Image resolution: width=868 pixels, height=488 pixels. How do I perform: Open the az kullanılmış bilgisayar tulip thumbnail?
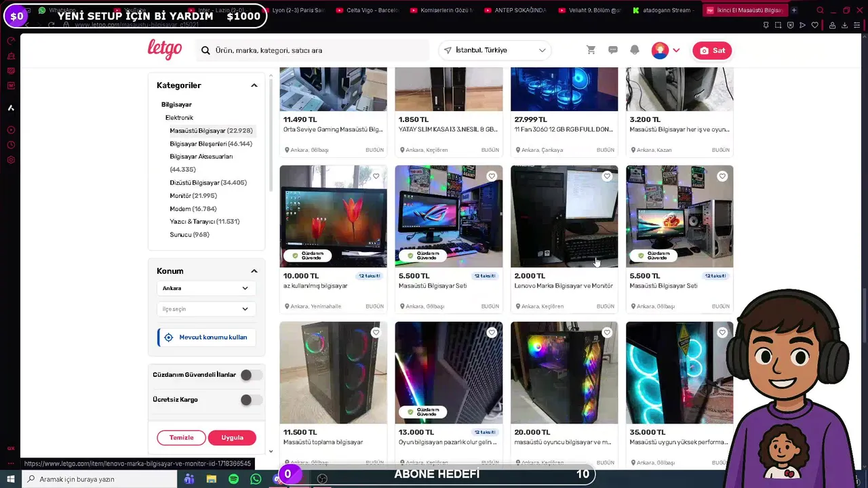[x=333, y=216]
